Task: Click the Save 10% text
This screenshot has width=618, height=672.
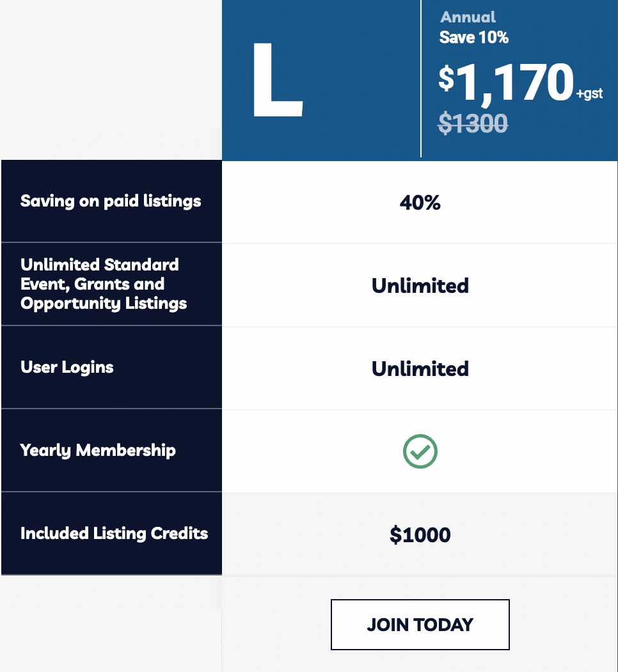Action: (473, 38)
